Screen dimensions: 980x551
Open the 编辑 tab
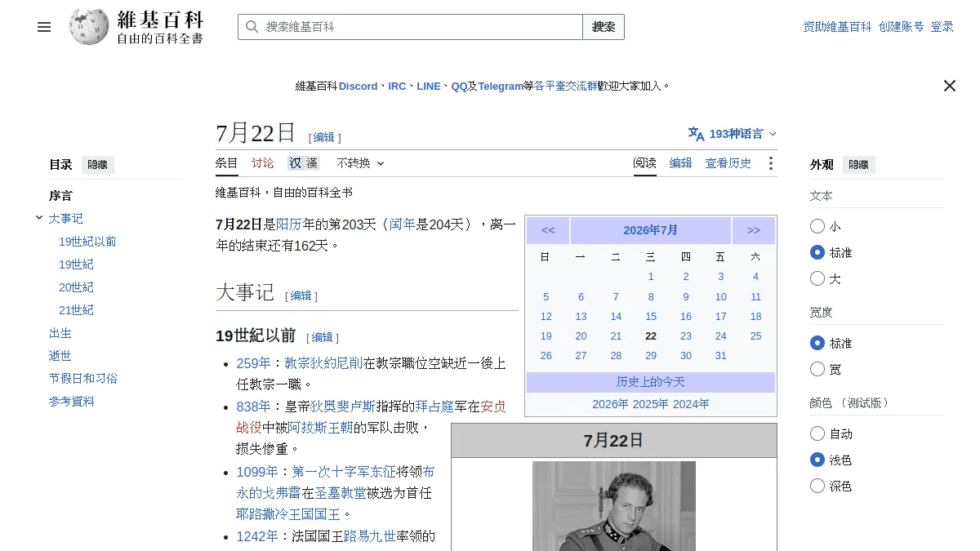click(x=681, y=163)
